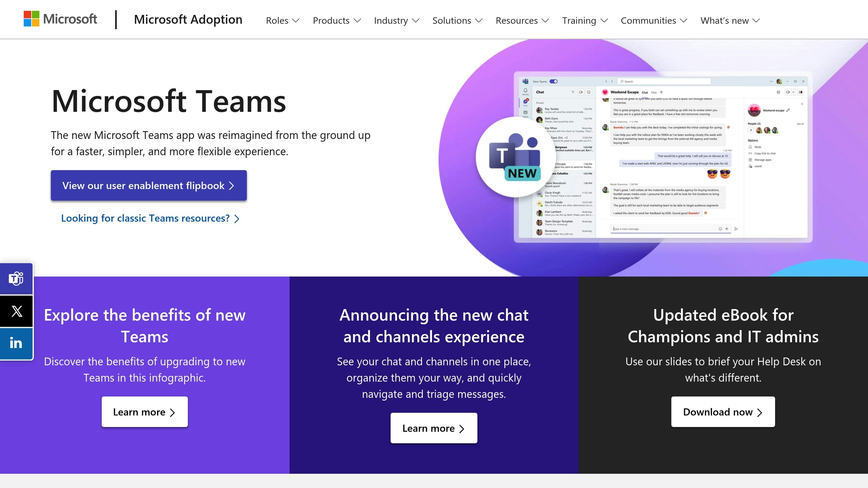This screenshot has width=868, height=488.
Task: Click the Teams NEW logo badge
Action: 515,157
